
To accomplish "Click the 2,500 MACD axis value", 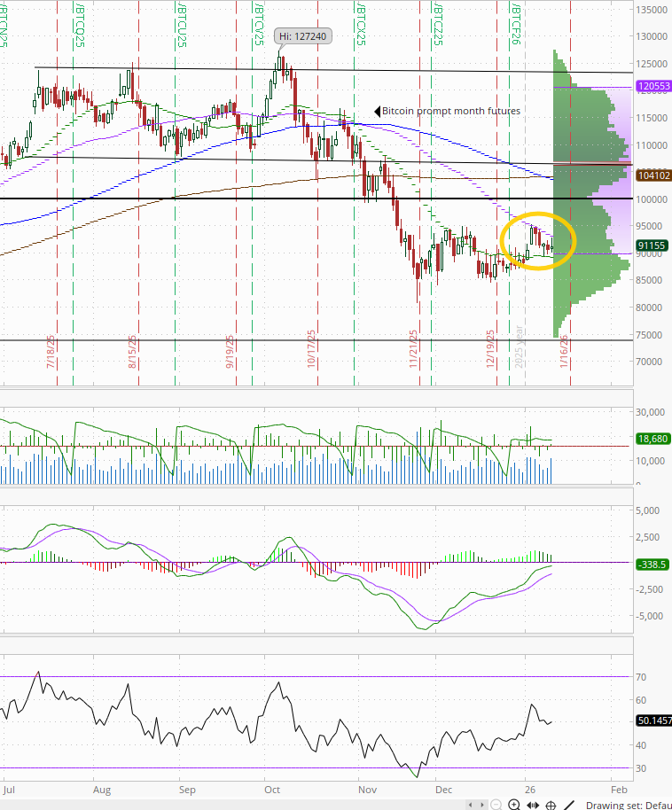I will click(x=648, y=537).
